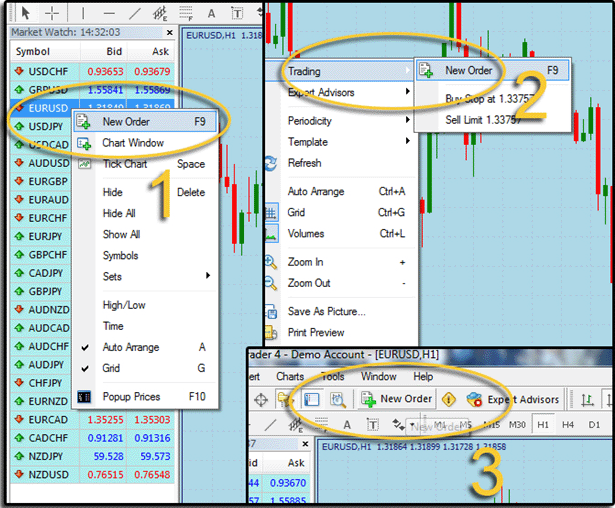Viewport: 615px width, 508px height.
Task: Select the crosshair plus tool beside the cursor arrow
Action: (52, 14)
